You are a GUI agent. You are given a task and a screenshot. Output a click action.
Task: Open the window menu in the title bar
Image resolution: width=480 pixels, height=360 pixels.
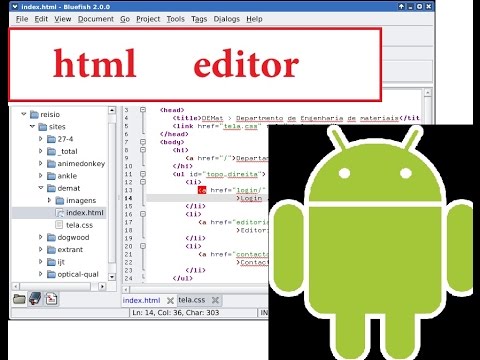tap(15, 6)
